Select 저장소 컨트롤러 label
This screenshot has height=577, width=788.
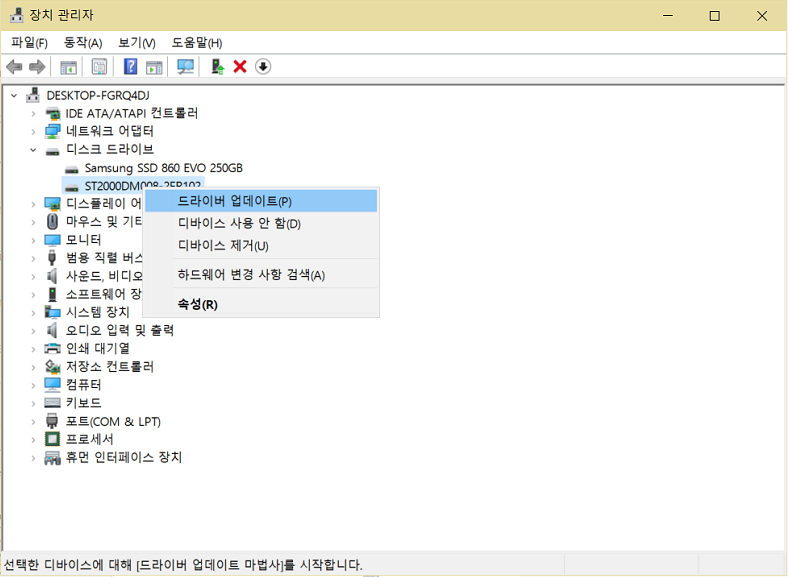(110, 366)
